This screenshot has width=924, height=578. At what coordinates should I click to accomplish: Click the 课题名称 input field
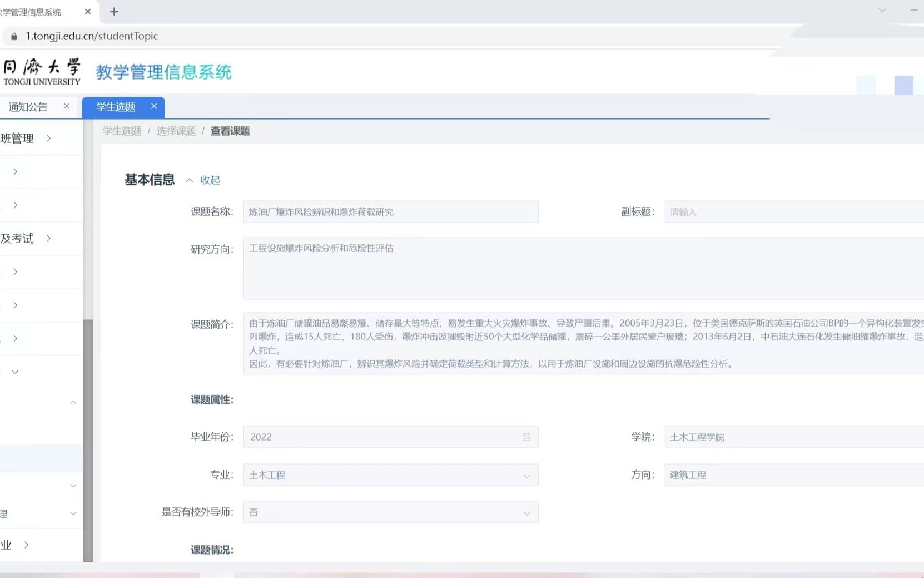click(390, 212)
